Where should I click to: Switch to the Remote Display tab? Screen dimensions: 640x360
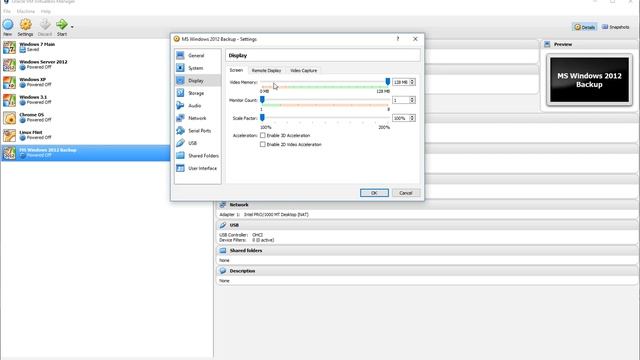point(266,71)
